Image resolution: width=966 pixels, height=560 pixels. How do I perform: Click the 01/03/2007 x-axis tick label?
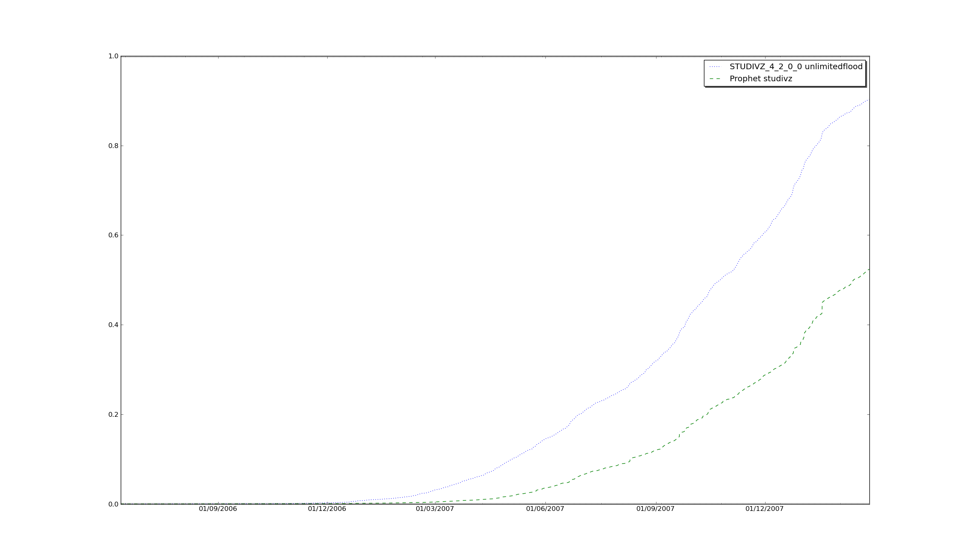point(435,509)
